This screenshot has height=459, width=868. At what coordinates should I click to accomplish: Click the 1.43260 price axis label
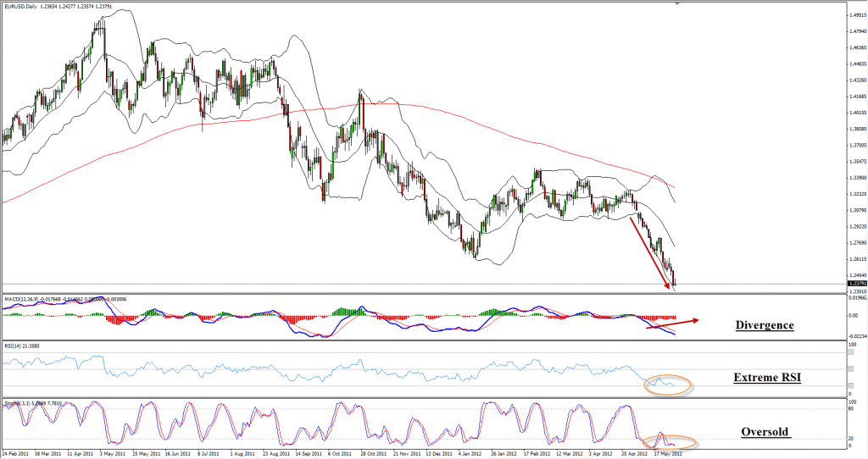858,80
